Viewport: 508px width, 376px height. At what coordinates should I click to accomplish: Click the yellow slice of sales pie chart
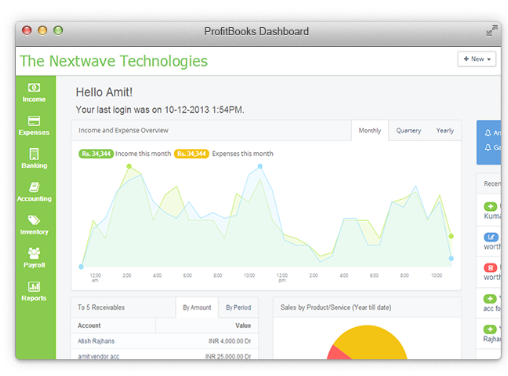point(370,342)
